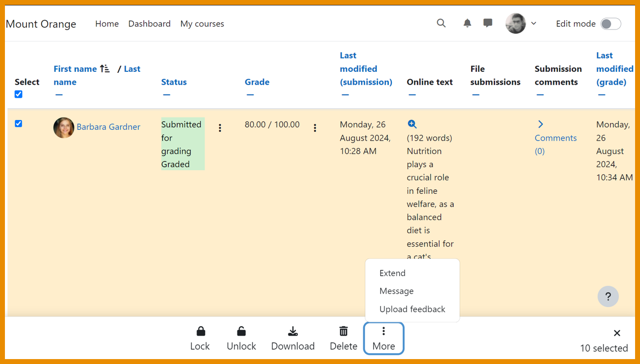Viewport: 640px width, 364px height.
Task: Lock the selected submissions
Action: click(200, 337)
